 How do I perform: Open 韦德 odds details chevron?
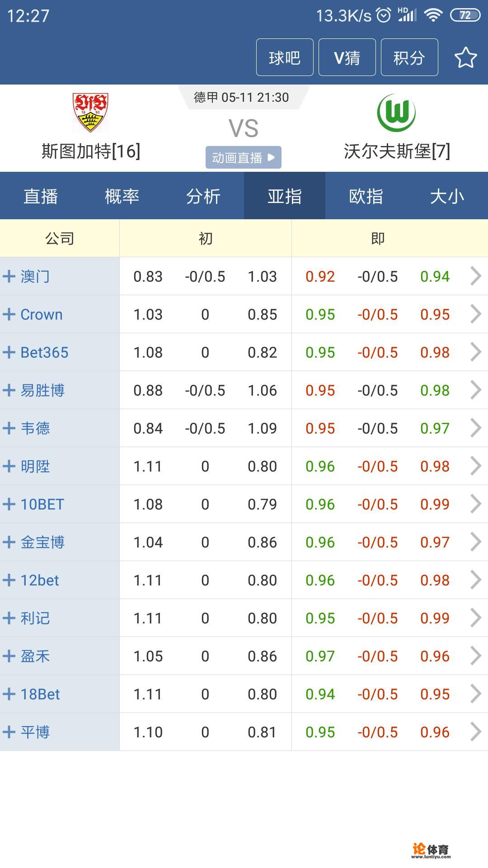pos(476,428)
